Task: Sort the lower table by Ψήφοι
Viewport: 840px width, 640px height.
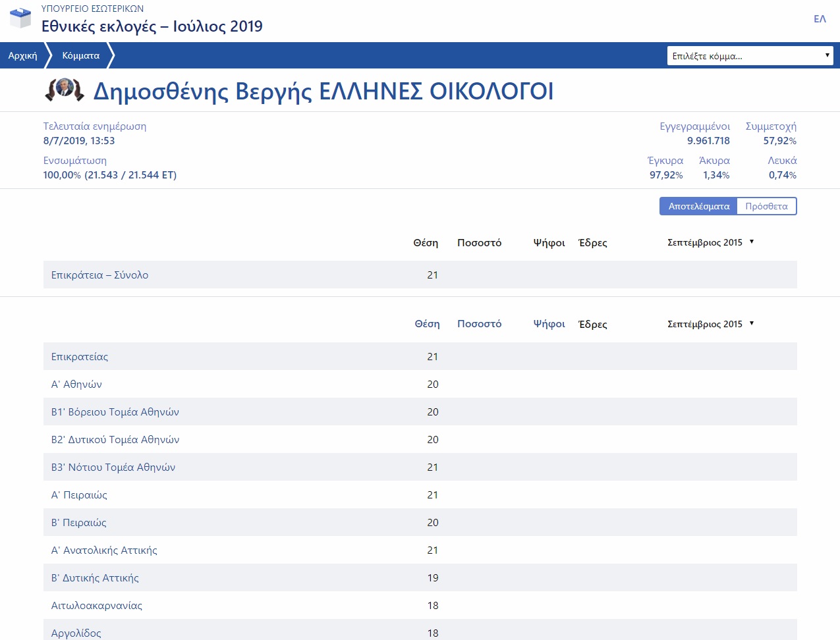Action: pyautogui.click(x=549, y=324)
